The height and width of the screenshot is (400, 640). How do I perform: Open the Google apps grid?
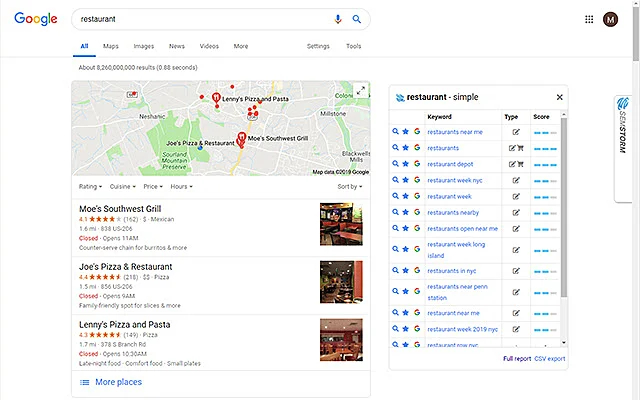point(589,19)
